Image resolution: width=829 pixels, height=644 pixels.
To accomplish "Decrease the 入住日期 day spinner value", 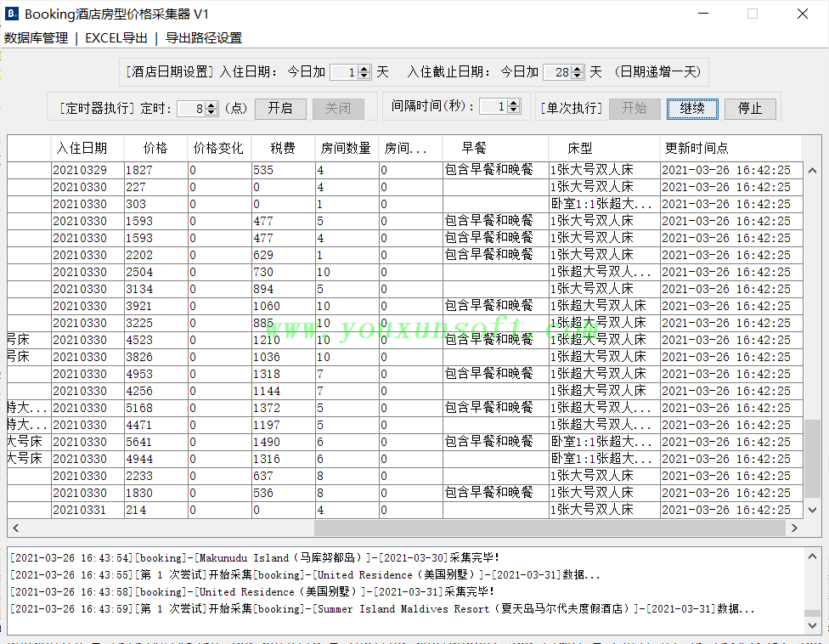I will [x=364, y=76].
